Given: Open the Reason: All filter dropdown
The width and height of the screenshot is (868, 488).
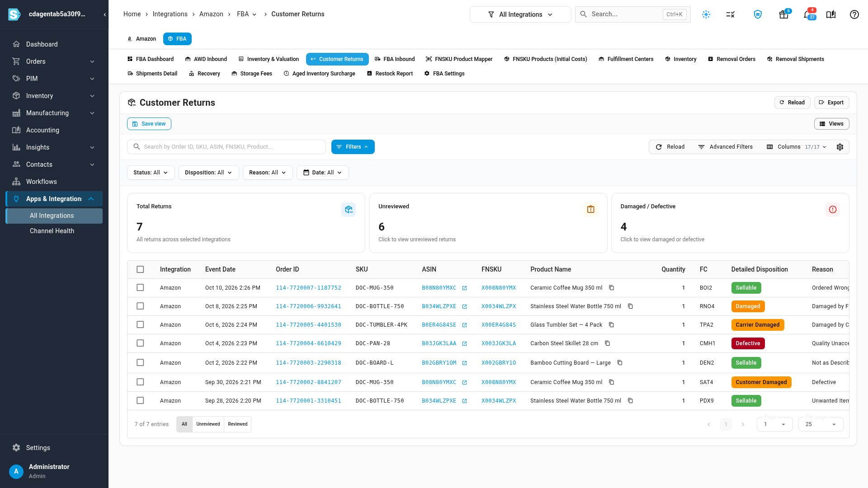Looking at the screenshot, I should 268,173.
